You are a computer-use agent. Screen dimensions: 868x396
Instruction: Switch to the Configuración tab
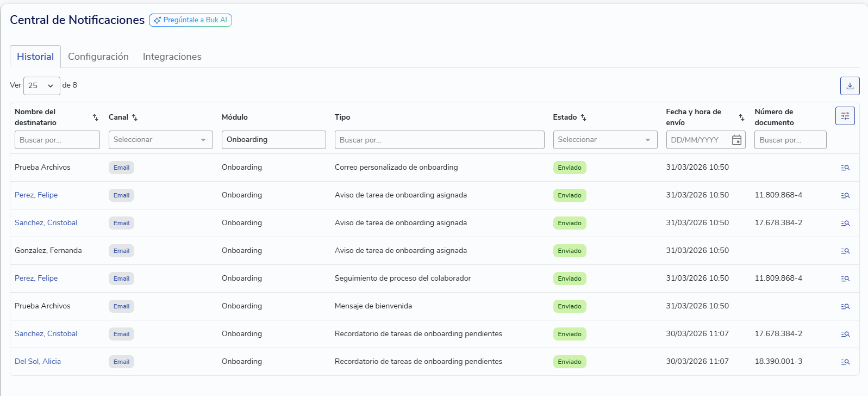98,57
